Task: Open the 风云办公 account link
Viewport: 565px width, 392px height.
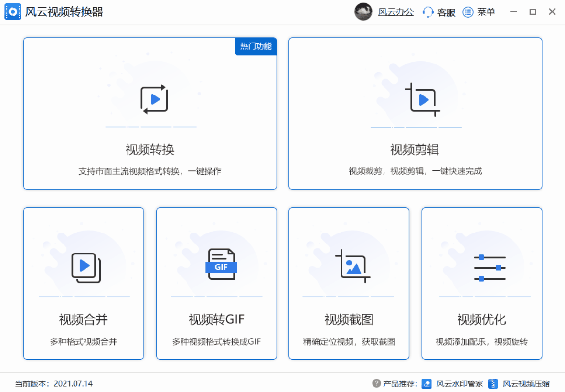Action: 395,12
